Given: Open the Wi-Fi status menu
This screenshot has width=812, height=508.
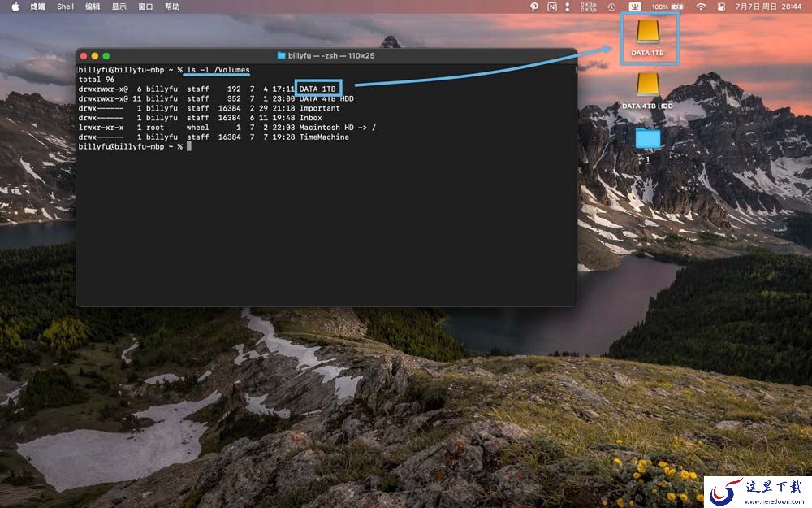Looking at the screenshot, I should click(x=701, y=7).
